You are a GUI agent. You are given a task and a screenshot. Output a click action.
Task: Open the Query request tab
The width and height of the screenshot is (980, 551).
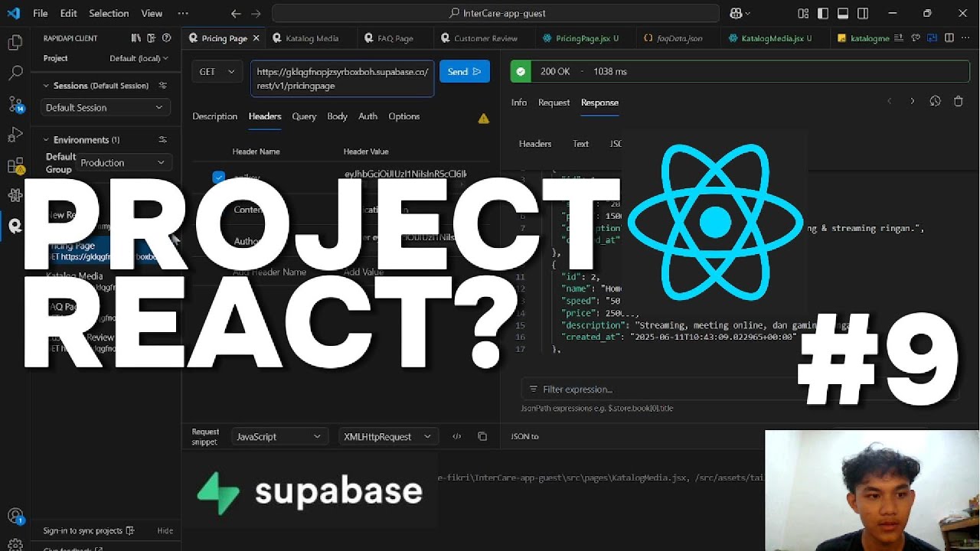(304, 116)
